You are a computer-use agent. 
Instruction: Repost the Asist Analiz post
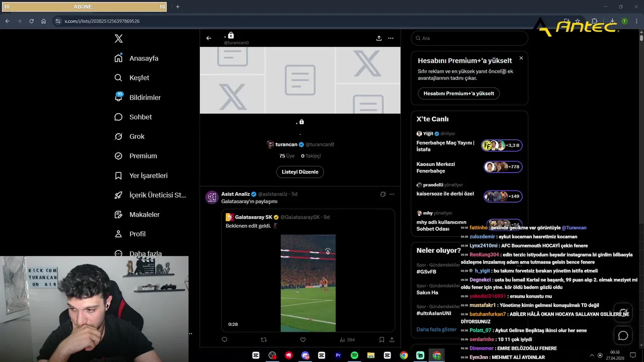(264, 340)
